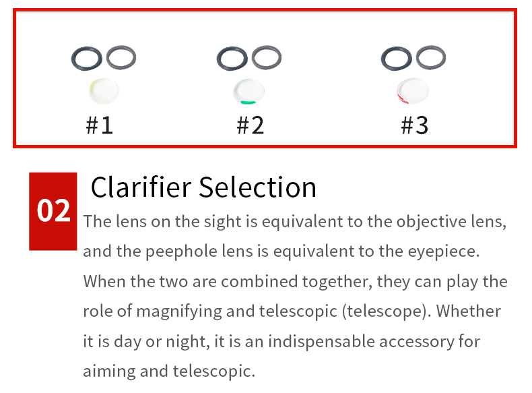Click the #1 label
Image resolution: width=532 pixels, height=393 pixels.
[x=100, y=125]
